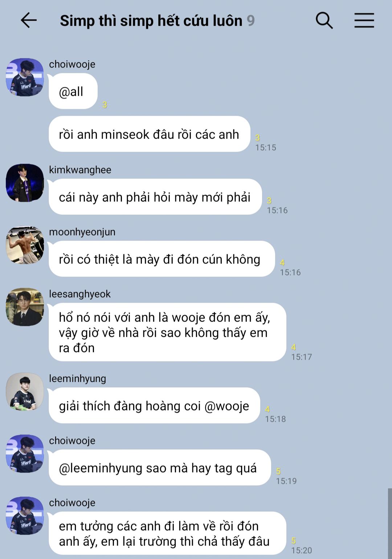This screenshot has width=392, height=559.
Task: Select message 'rồi anh minseok đâu rồi các anh'
Action: tap(150, 134)
